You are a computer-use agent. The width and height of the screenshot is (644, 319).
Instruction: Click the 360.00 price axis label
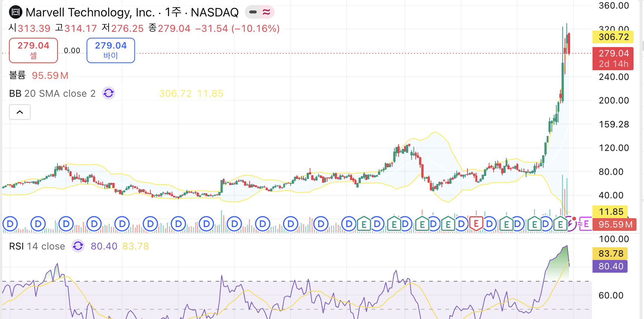tap(614, 6)
